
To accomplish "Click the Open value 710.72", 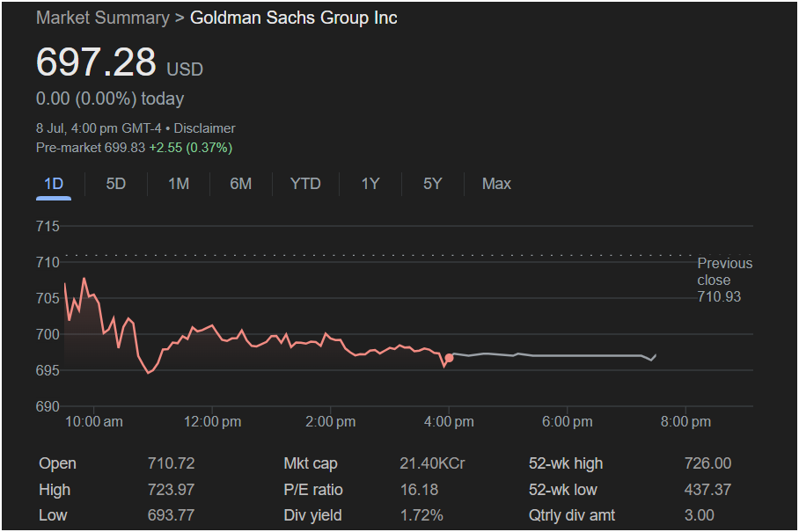I will click(172, 463).
